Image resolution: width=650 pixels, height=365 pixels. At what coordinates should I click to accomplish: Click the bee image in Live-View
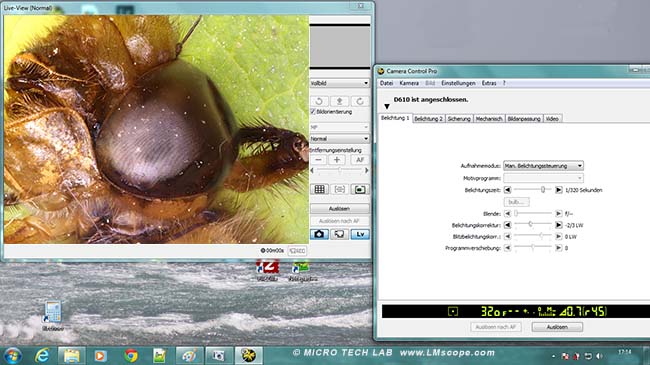tap(156, 129)
